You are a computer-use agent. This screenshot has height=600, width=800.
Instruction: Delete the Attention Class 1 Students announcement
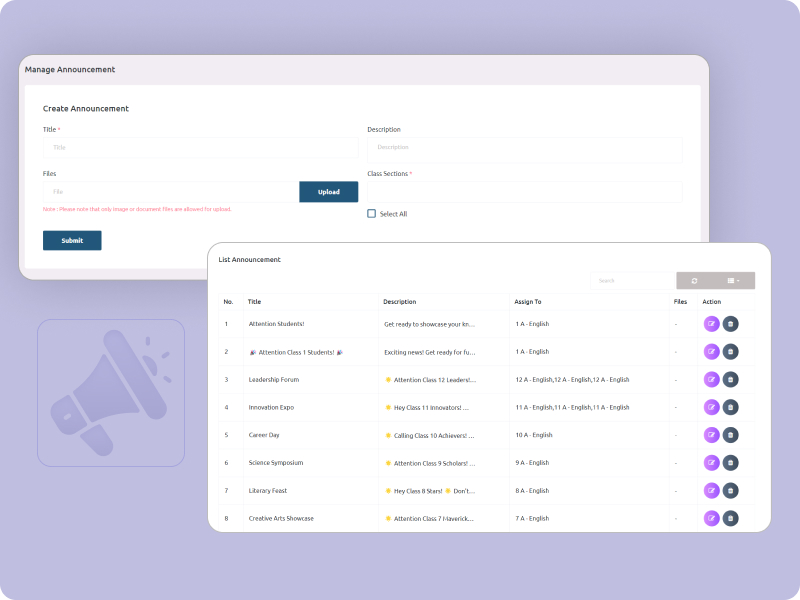[x=731, y=351]
